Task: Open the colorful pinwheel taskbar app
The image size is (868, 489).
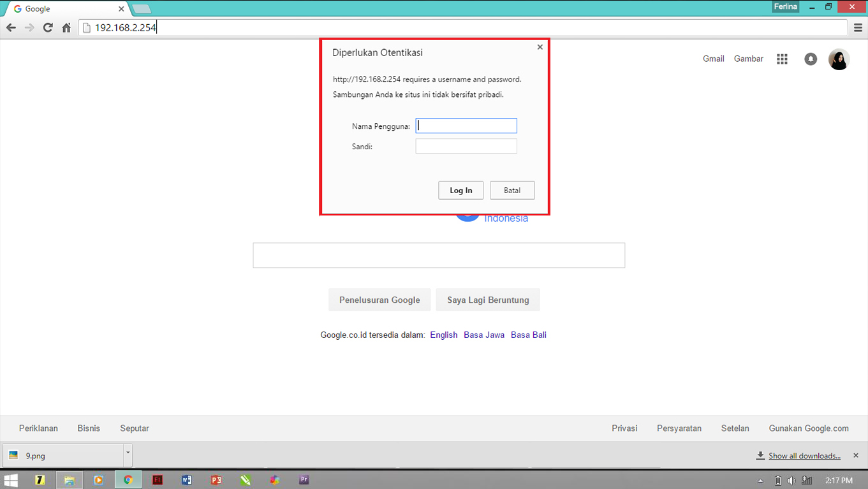Action: click(x=275, y=480)
